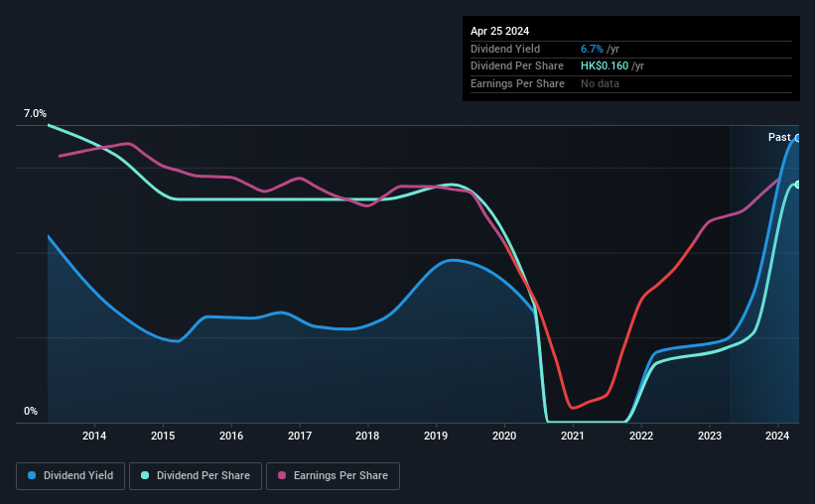
Task: Click the teal Dividend Per Share legend dot
Action: pos(145,475)
